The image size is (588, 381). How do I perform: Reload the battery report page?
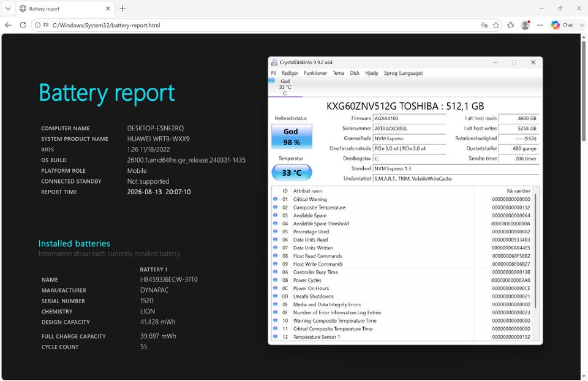[23, 25]
